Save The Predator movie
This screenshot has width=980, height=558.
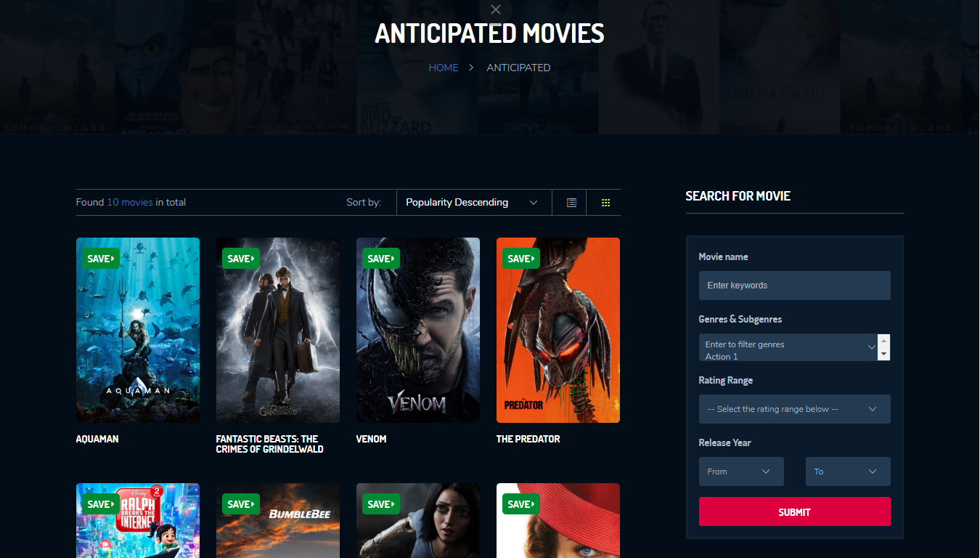pyautogui.click(x=520, y=259)
